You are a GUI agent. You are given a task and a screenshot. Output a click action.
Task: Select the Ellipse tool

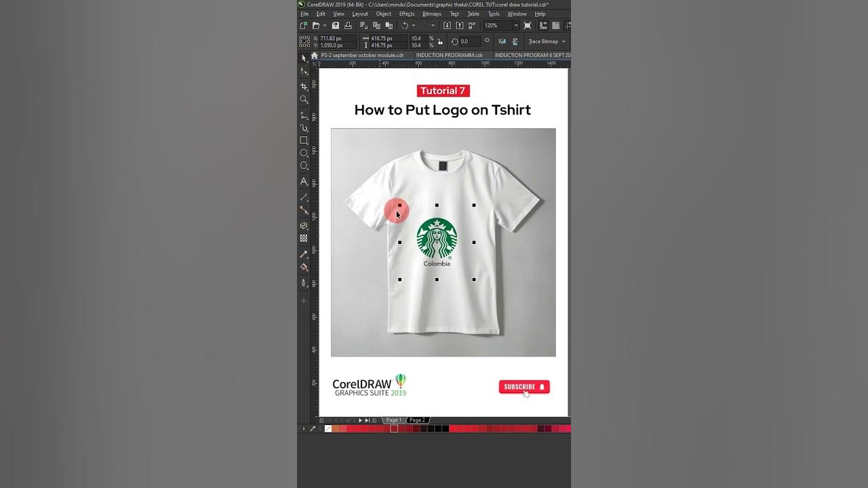click(304, 152)
